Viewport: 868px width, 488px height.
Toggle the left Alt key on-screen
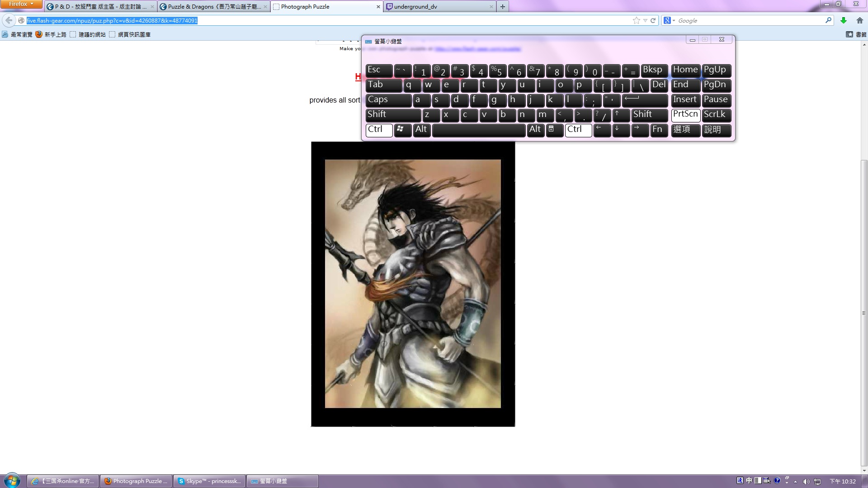(422, 130)
